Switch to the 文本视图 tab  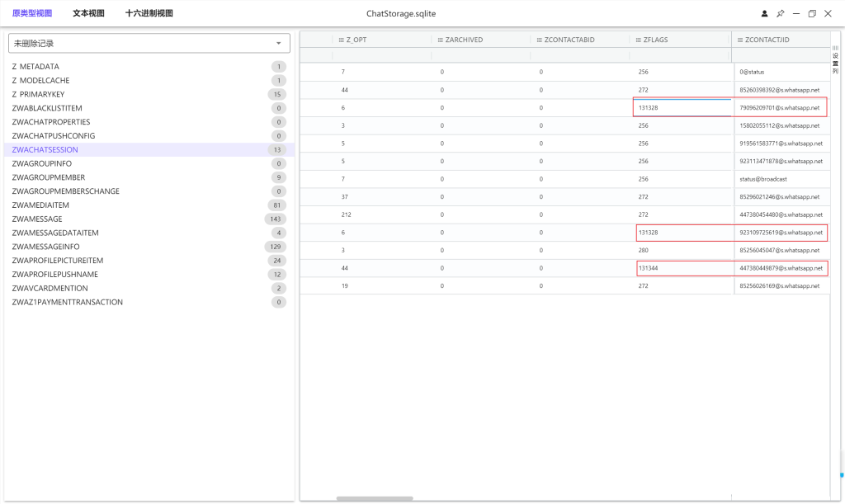coord(88,14)
